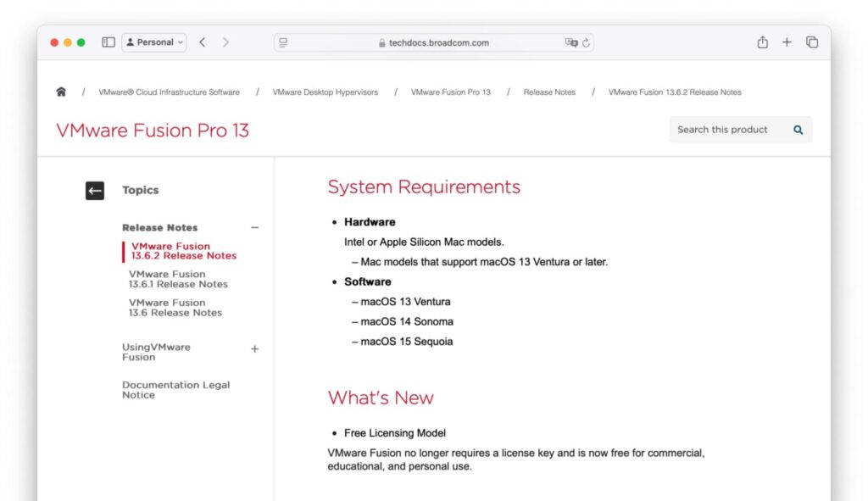
Task: Click the magnifying glass search icon
Action: [x=797, y=130]
